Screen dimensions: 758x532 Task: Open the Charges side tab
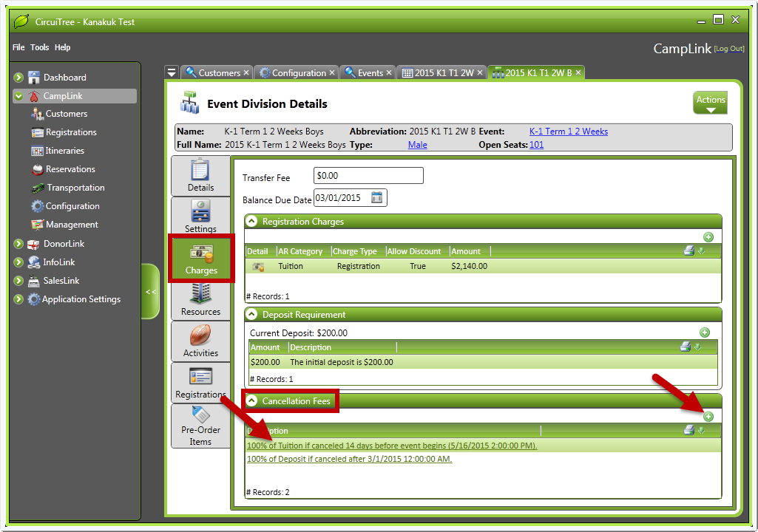tap(201, 259)
